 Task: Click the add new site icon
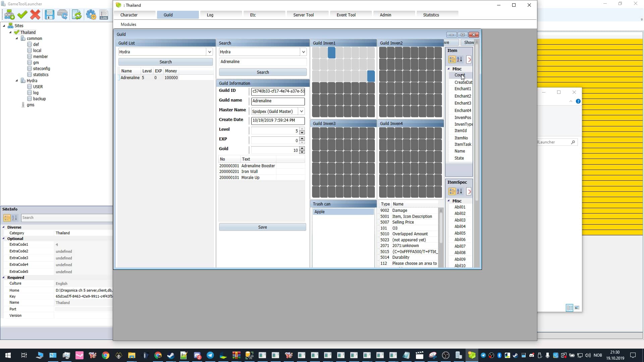coord(9,14)
